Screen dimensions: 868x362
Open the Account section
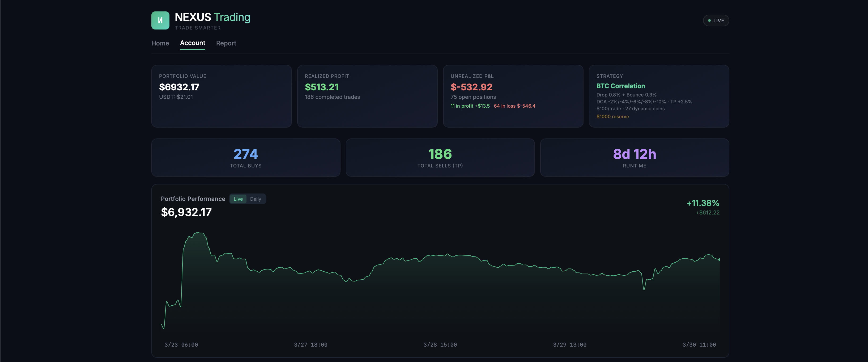point(192,43)
